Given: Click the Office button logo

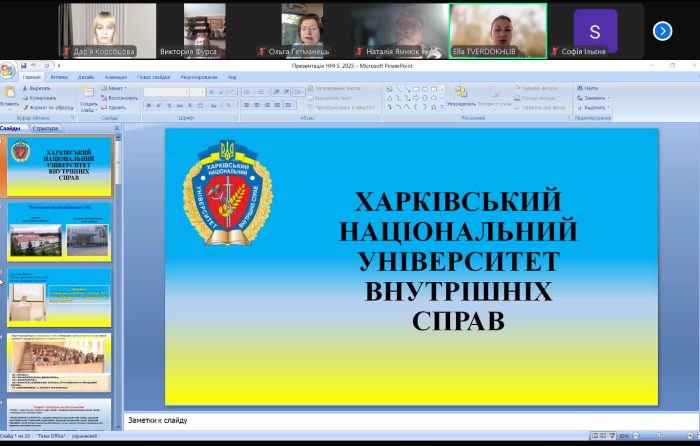Looking at the screenshot, I should tap(7, 70).
